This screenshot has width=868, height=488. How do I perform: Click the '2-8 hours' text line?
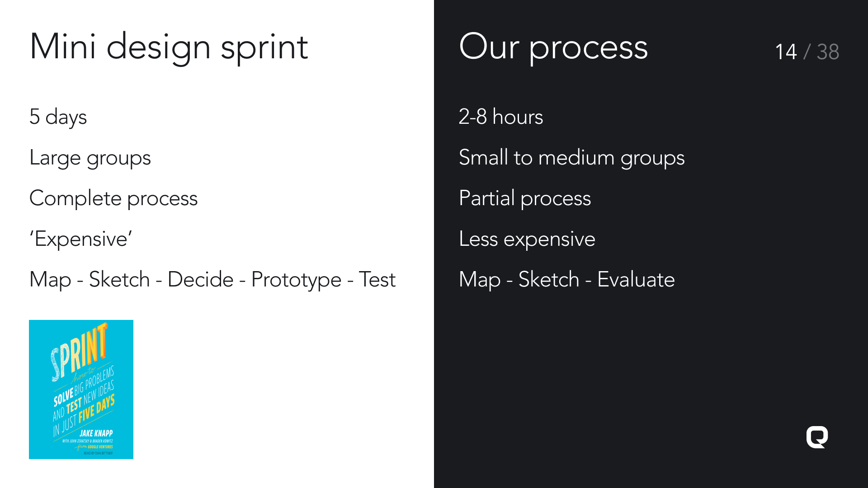[x=500, y=117]
